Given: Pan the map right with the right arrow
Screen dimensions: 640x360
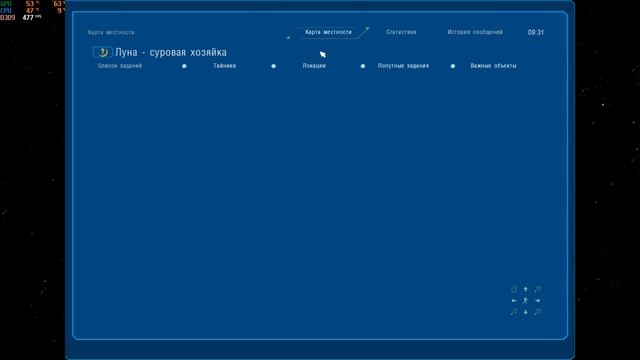Looking at the screenshot, I should pyautogui.click(x=538, y=300).
